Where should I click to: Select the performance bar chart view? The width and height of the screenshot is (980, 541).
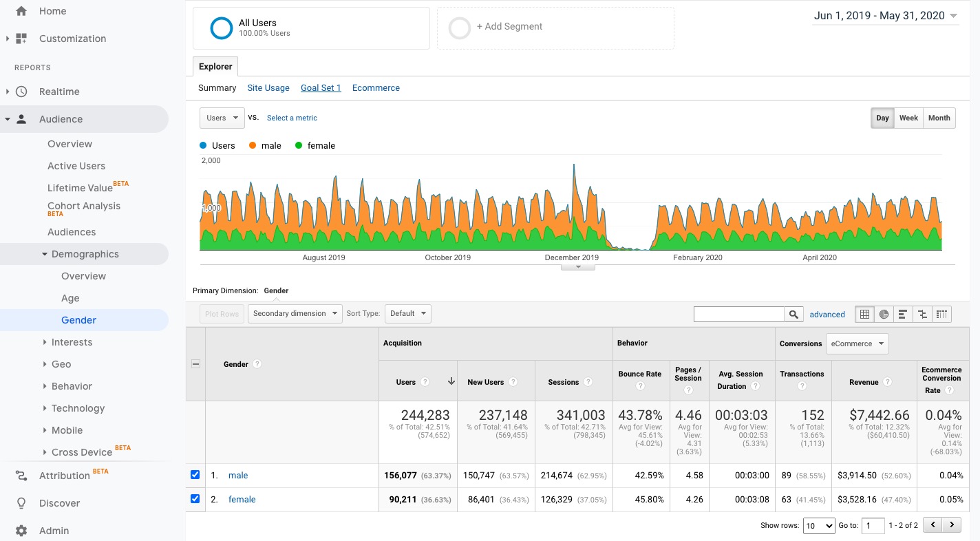pos(903,314)
